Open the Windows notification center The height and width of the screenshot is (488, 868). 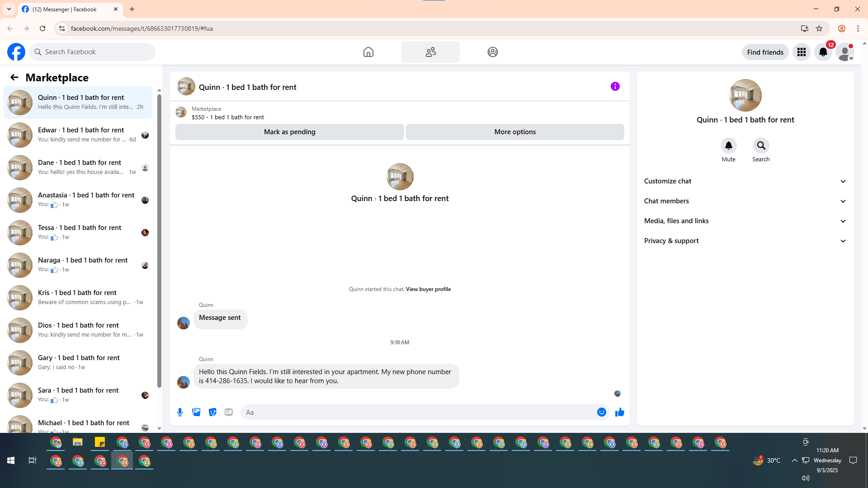pyautogui.click(x=853, y=460)
